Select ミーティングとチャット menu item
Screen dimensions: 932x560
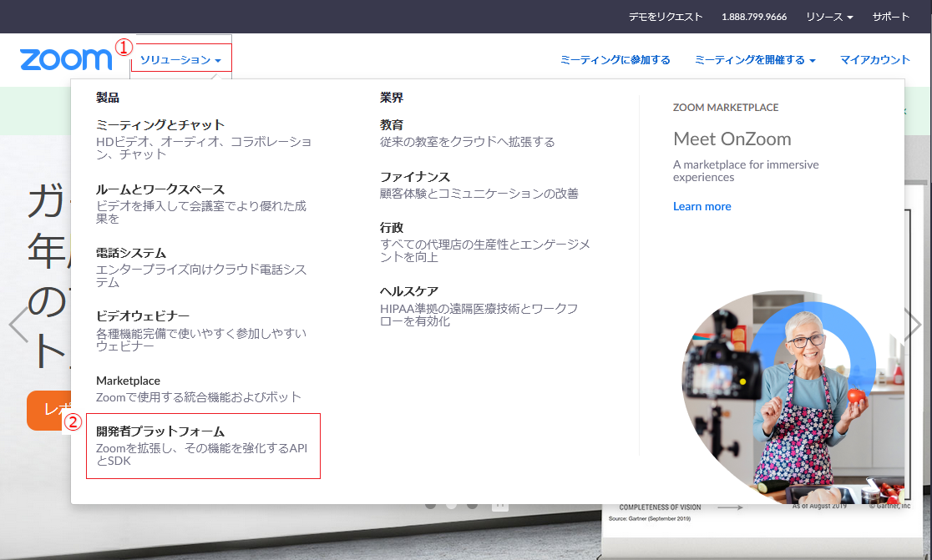point(160,125)
